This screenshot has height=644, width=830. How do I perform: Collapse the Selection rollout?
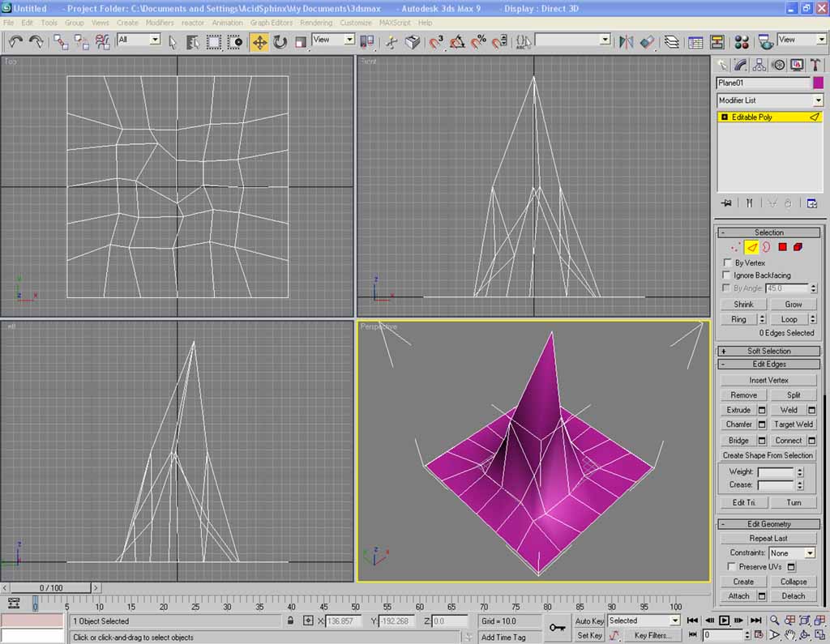tap(768, 232)
